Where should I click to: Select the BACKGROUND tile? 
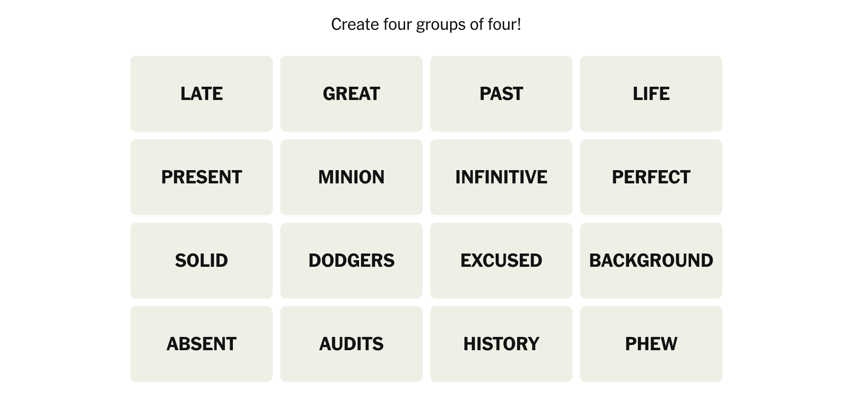[651, 261]
